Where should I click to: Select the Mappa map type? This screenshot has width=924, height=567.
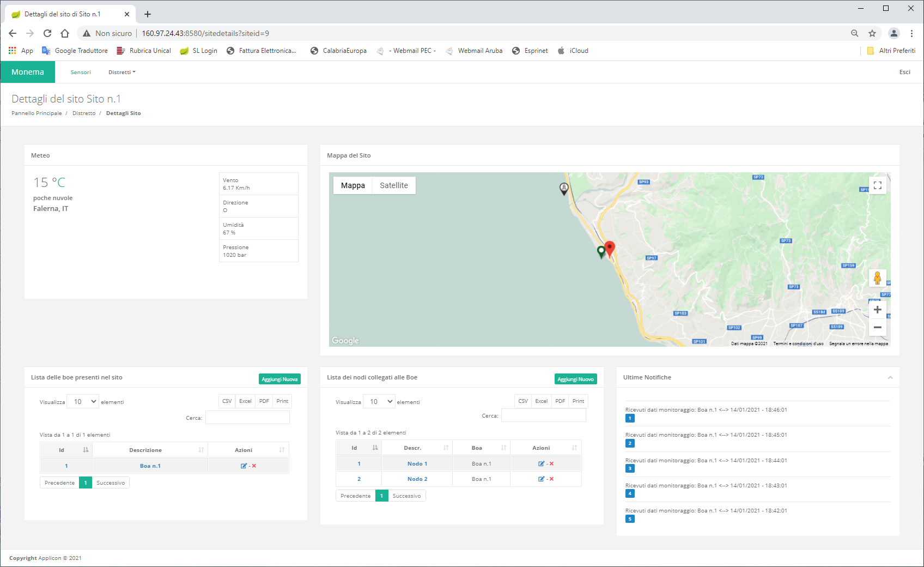pyautogui.click(x=352, y=185)
